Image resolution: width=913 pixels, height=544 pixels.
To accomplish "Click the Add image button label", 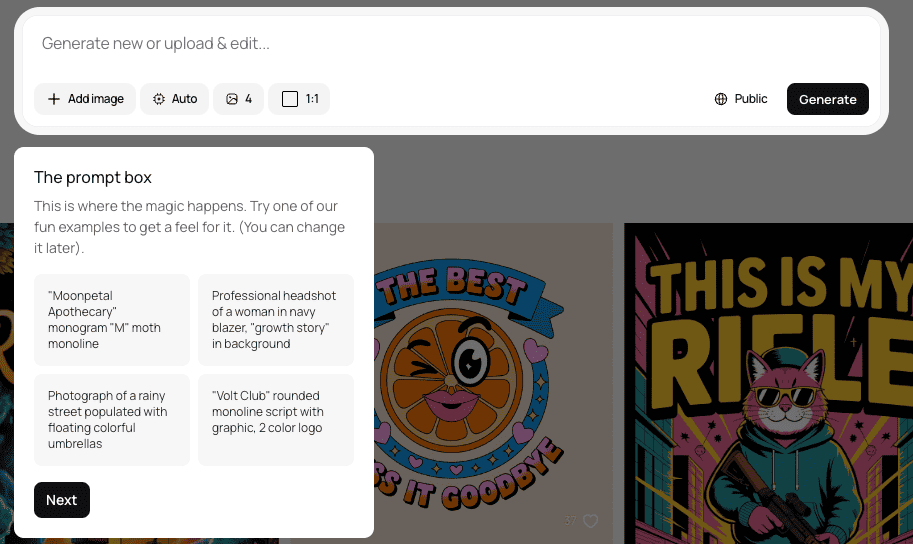I will click(95, 99).
